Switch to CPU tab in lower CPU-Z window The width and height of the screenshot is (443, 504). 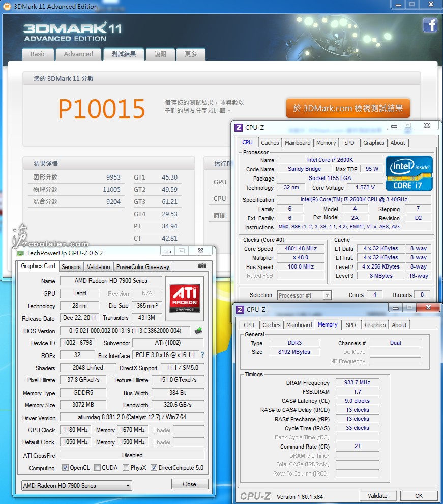[x=249, y=325]
